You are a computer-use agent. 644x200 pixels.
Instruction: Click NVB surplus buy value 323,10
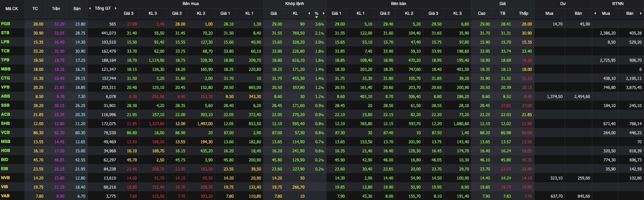click(x=556, y=178)
